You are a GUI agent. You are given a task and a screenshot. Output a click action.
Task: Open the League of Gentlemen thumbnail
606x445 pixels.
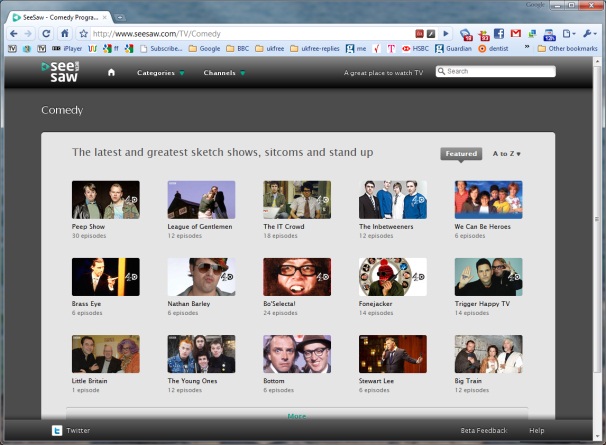click(x=201, y=199)
